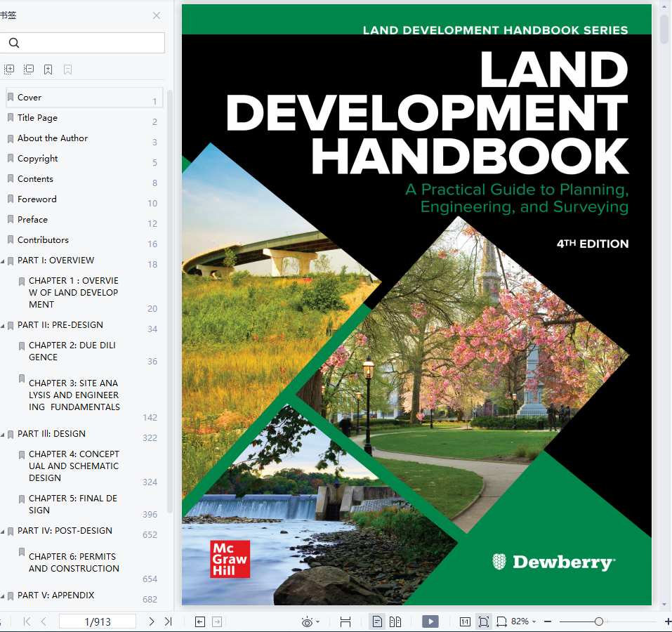Viewport: 672px width, 632px height.
Task: Collapse PART IV: POST-DESIGN section
Action: (x=3, y=532)
